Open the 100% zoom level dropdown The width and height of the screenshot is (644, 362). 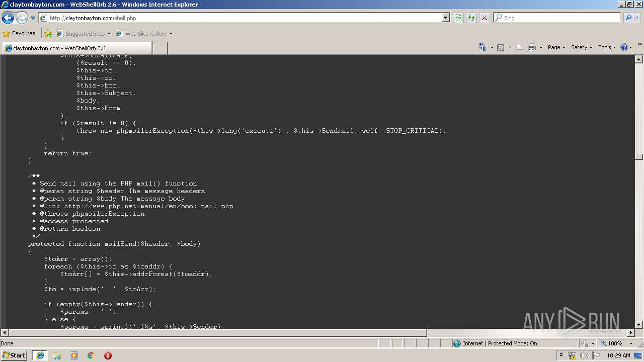pos(631,343)
